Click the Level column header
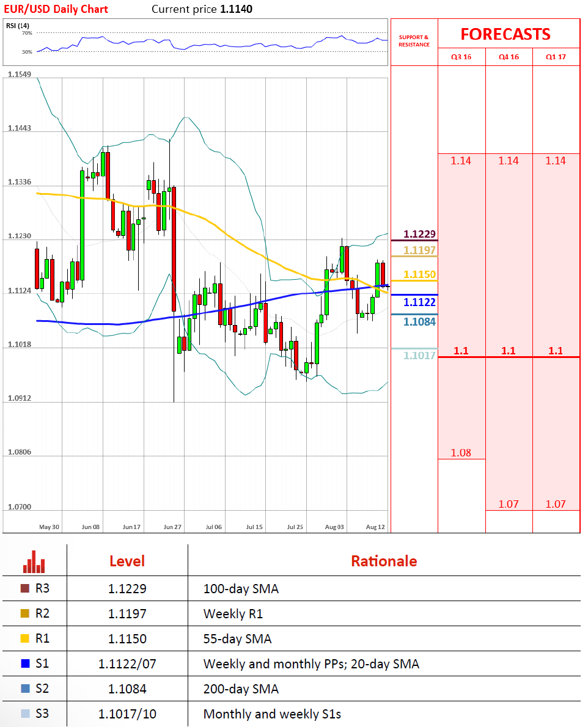 (x=127, y=561)
